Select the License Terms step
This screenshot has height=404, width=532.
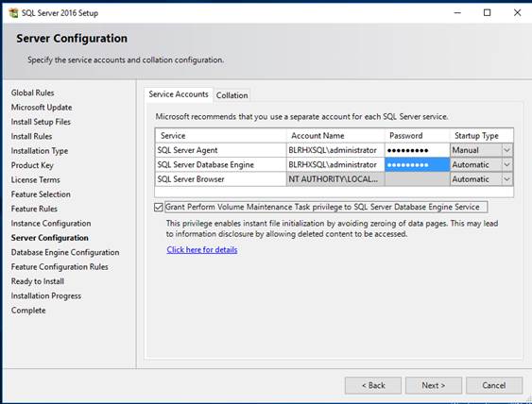click(x=35, y=180)
